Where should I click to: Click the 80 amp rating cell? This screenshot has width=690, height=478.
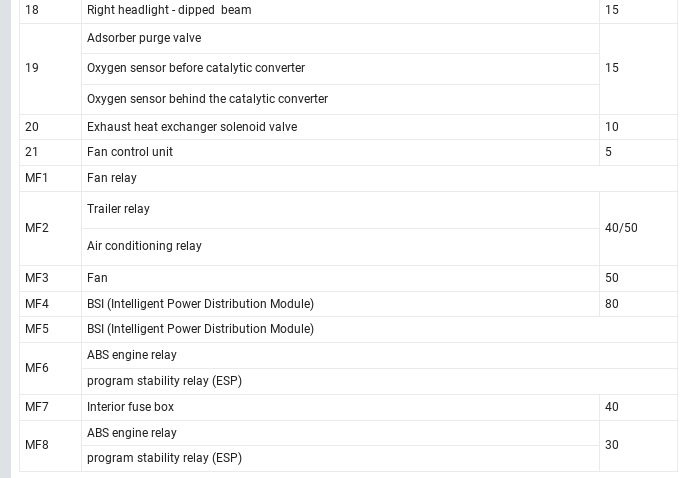612,304
